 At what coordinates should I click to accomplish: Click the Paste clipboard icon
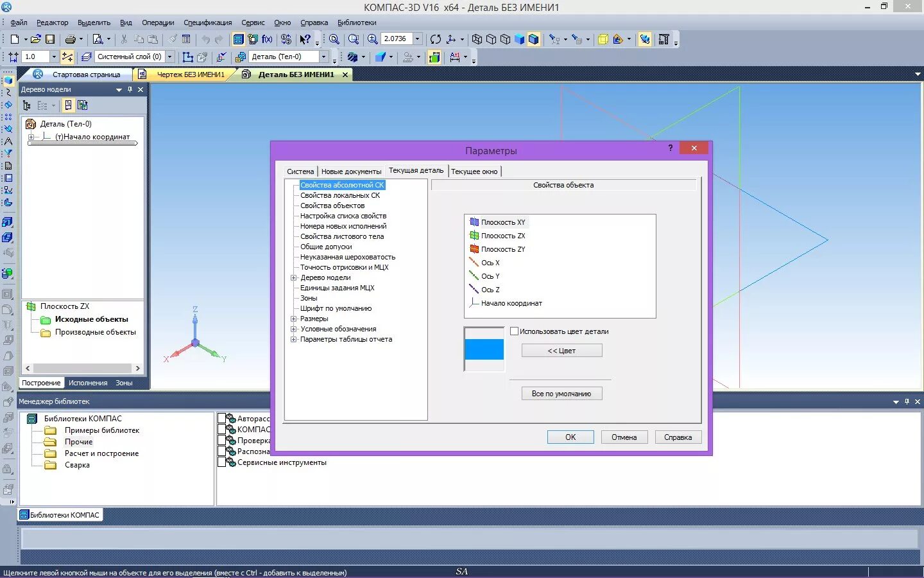(x=153, y=39)
